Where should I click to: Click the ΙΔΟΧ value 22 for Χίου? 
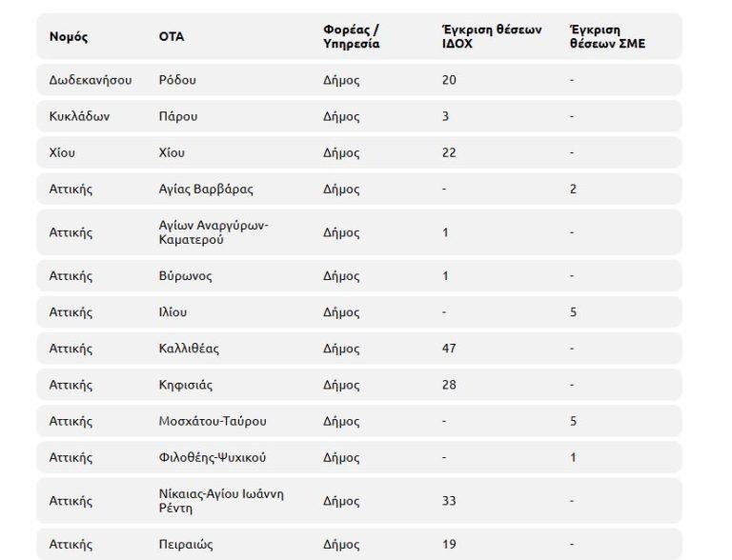(x=449, y=152)
